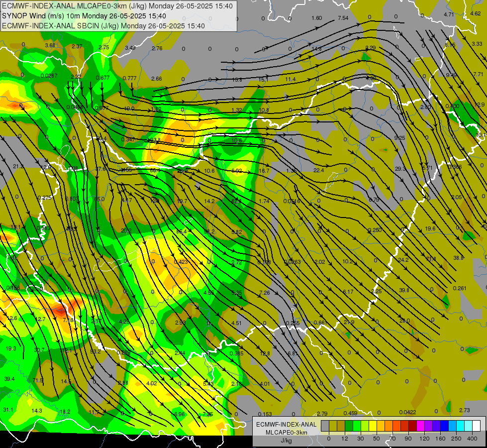Click the map value '20.2'
The width and height of the screenshot is (487, 448).
click(x=126, y=230)
